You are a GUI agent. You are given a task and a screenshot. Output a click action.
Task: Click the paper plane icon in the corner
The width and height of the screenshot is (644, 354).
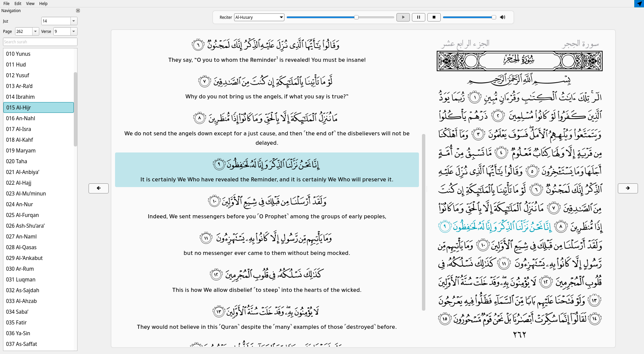click(x=639, y=4)
